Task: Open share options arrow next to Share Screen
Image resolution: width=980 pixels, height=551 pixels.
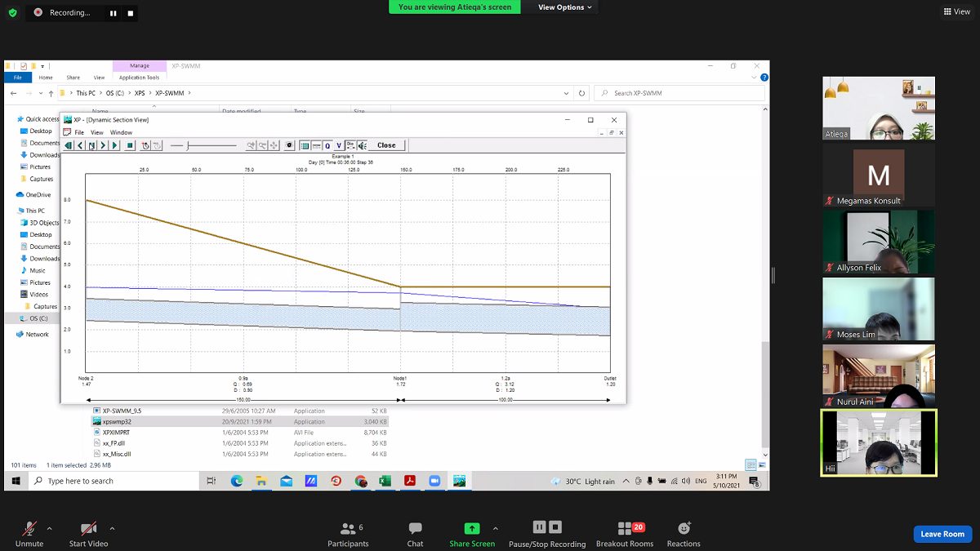Action: [496, 528]
